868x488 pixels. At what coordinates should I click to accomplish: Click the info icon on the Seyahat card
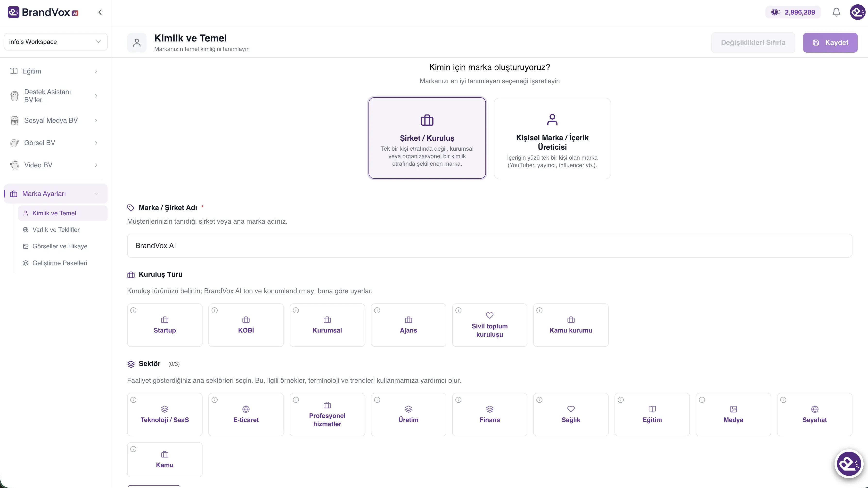(783, 400)
